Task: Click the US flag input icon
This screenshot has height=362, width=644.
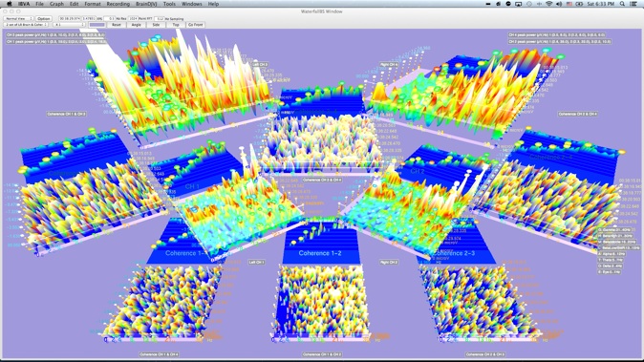Action: pyautogui.click(x=569, y=4)
